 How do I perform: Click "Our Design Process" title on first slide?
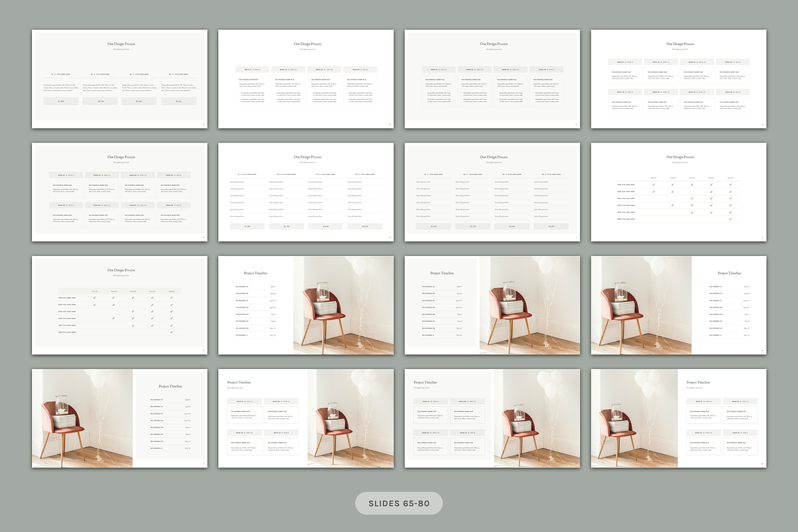(x=120, y=44)
